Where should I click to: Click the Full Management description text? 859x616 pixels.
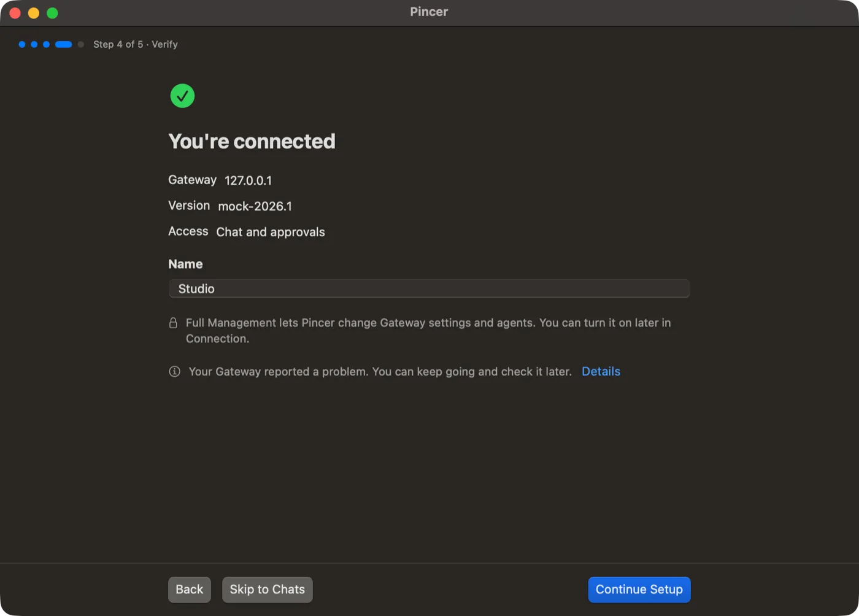(x=428, y=331)
